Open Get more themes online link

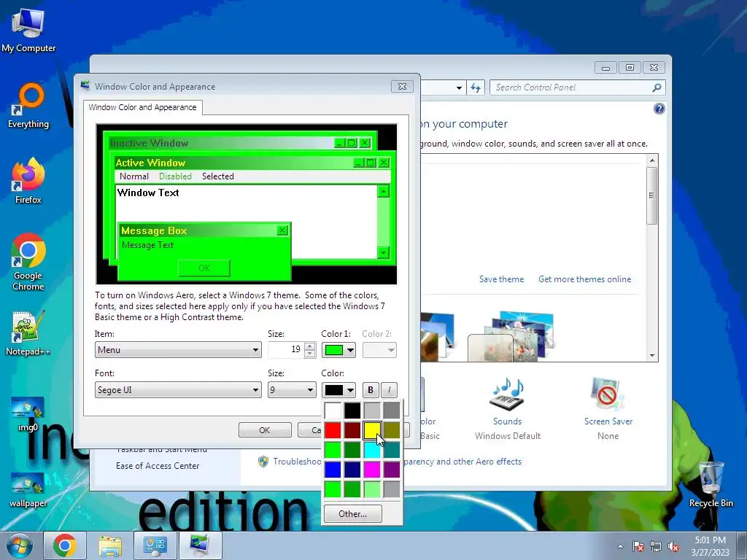click(584, 279)
